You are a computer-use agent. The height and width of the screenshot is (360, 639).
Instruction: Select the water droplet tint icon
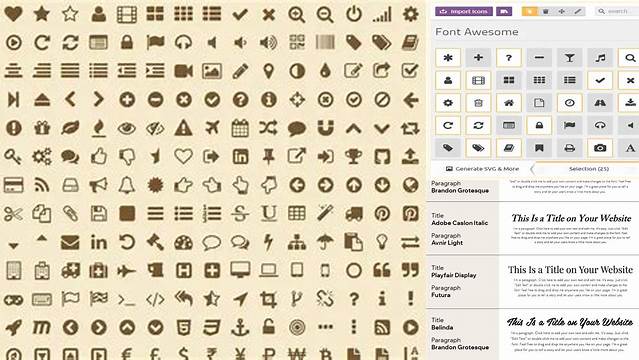325,71
